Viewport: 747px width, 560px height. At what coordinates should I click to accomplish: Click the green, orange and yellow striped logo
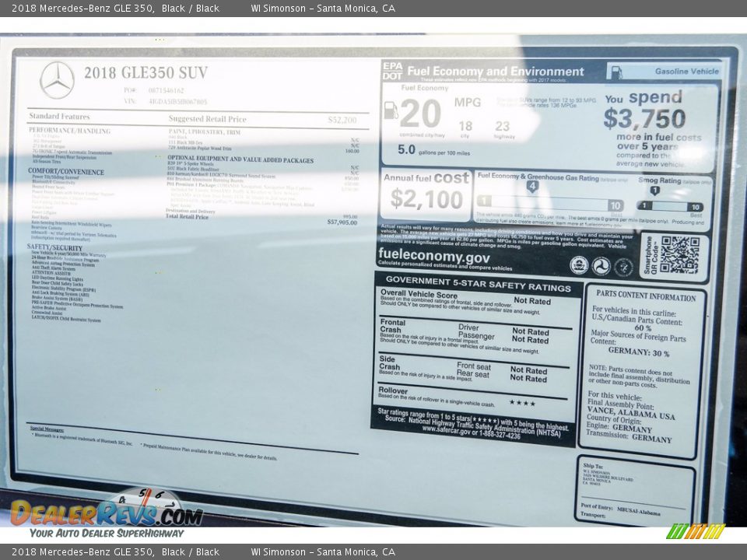(695, 531)
